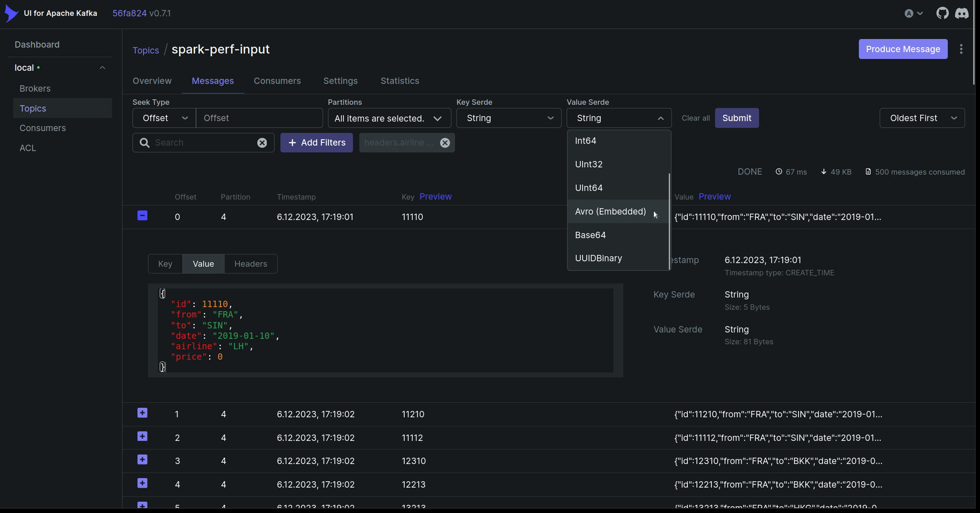This screenshot has height=513, width=980.
Task: Remove the headers.airline filter chip
Action: coord(445,142)
